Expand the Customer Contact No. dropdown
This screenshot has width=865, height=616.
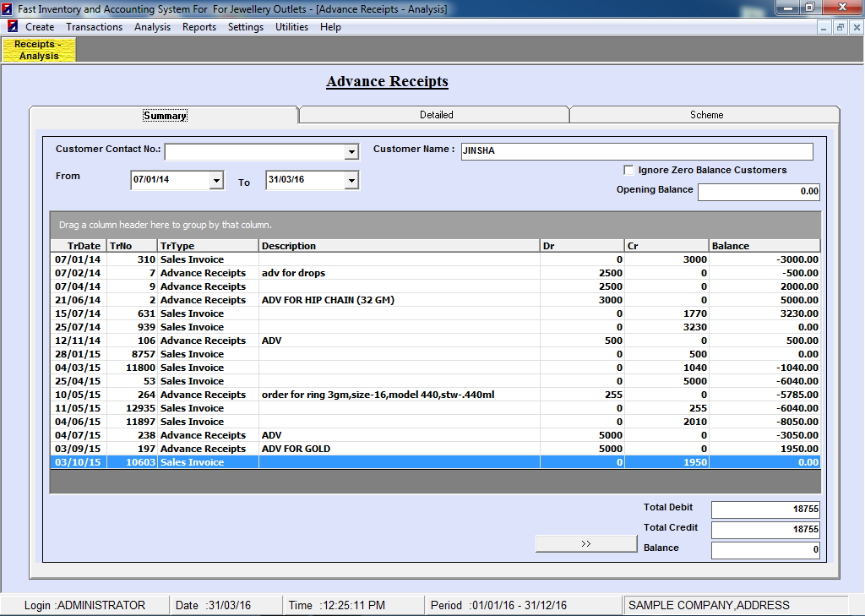(x=352, y=152)
